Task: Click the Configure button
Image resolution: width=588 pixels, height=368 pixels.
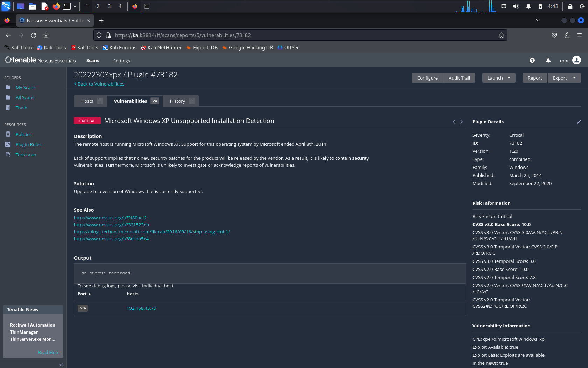Action: pos(427,78)
